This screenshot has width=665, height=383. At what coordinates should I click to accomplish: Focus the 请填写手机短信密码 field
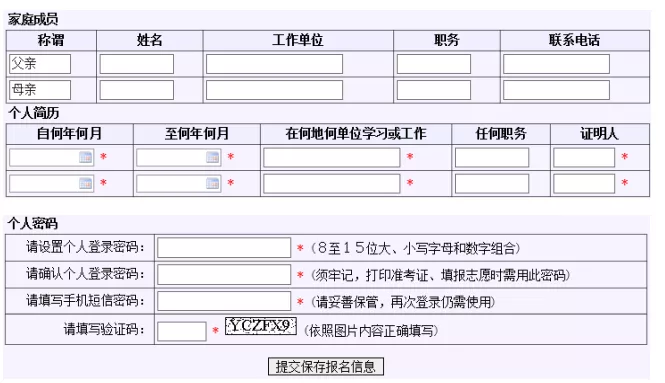(x=224, y=302)
